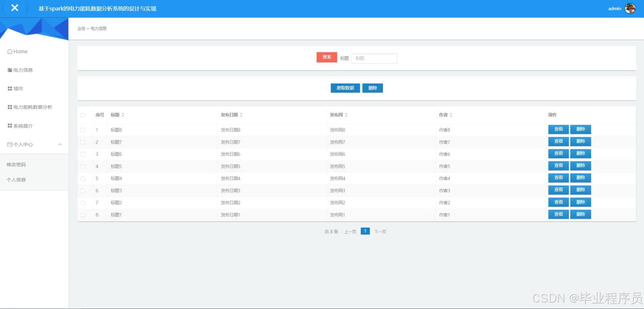Click 删除 for row 标题1

581,214
